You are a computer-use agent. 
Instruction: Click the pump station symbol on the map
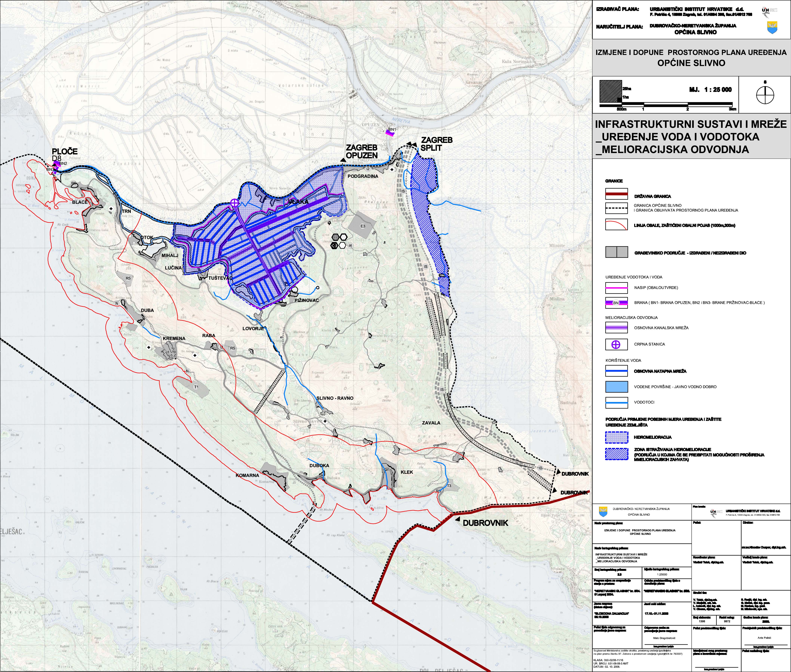[x=235, y=203]
